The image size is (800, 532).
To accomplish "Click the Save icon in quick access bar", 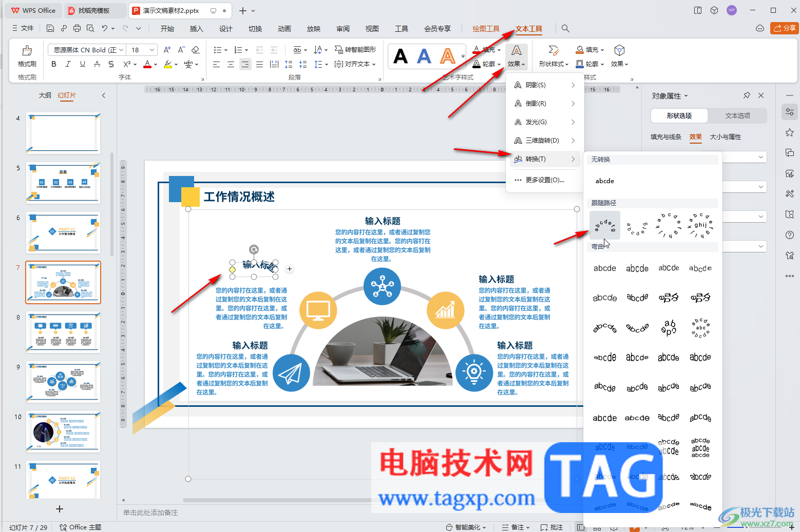I will (x=50, y=28).
